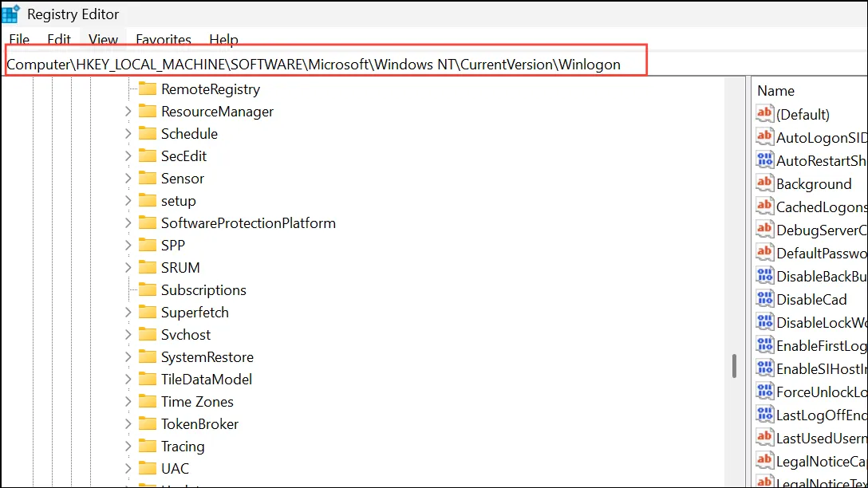
Task: Select the SRUM folder icon
Action: (x=148, y=267)
